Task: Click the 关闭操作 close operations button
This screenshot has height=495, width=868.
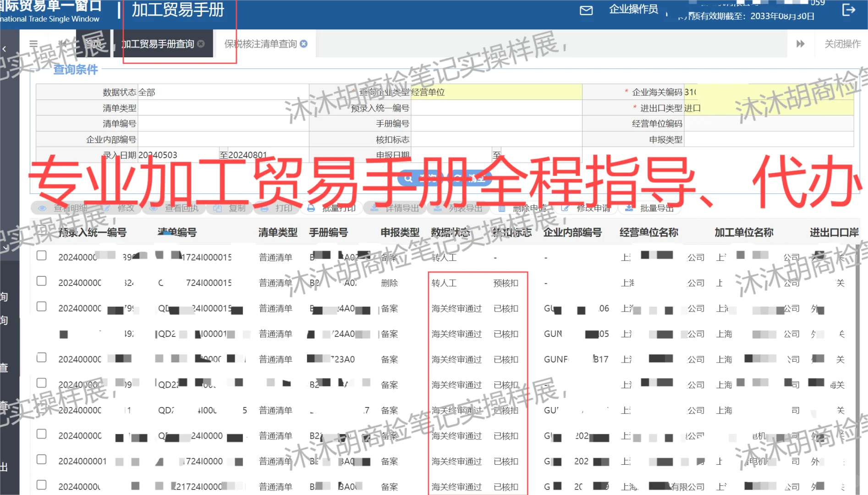Action: [x=842, y=44]
